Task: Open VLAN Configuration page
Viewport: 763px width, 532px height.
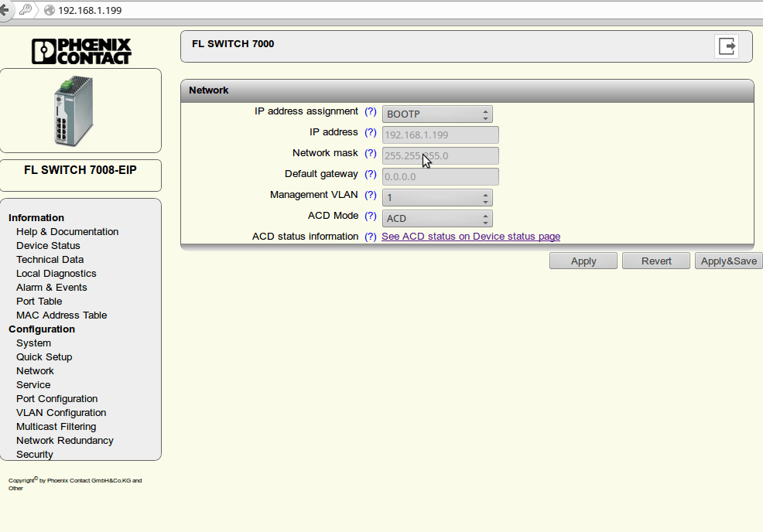Action: coord(61,413)
